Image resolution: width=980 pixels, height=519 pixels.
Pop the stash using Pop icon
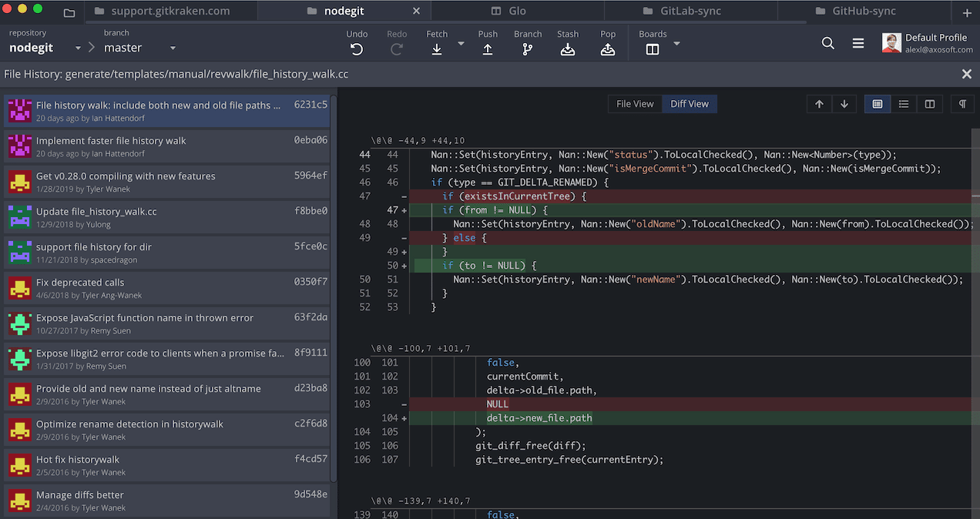[608, 49]
